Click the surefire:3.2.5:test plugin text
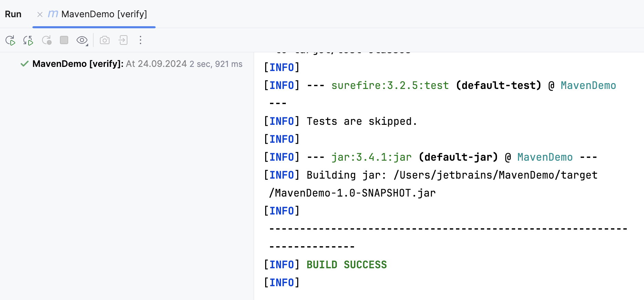 (390, 86)
